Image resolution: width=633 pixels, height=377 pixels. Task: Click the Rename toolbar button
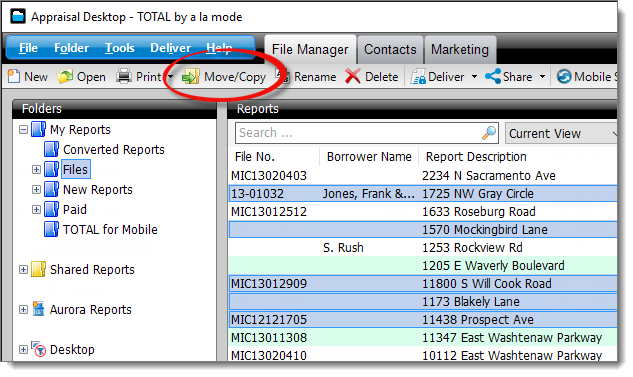307,77
